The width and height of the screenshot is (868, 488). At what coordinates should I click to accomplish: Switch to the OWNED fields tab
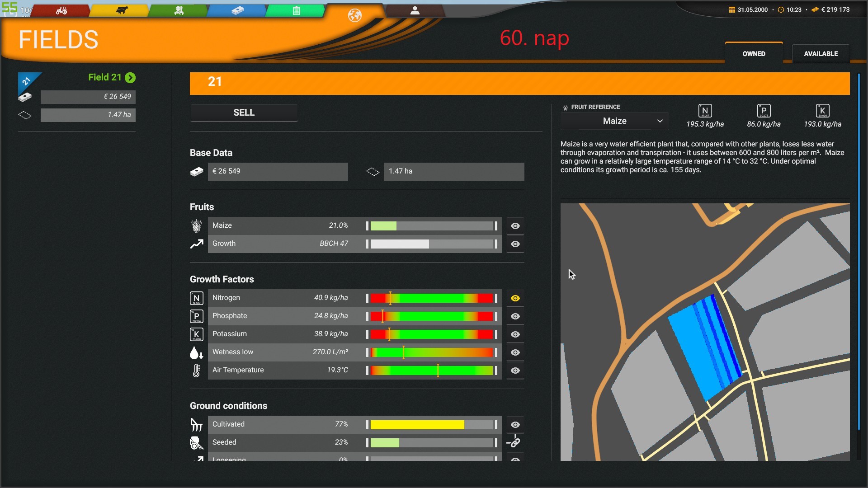click(x=754, y=54)
